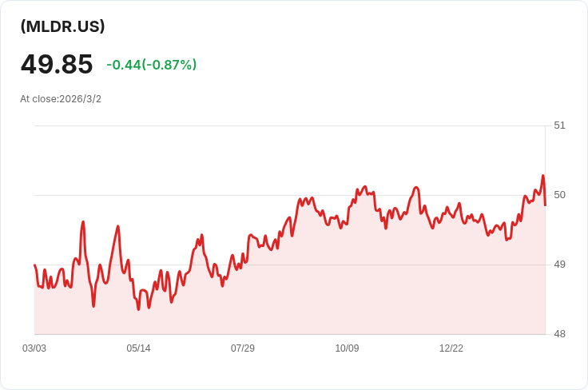This screenshot has height=390, width=588.
Task: Click the last data point ending the red line
Action: [545, 205]
